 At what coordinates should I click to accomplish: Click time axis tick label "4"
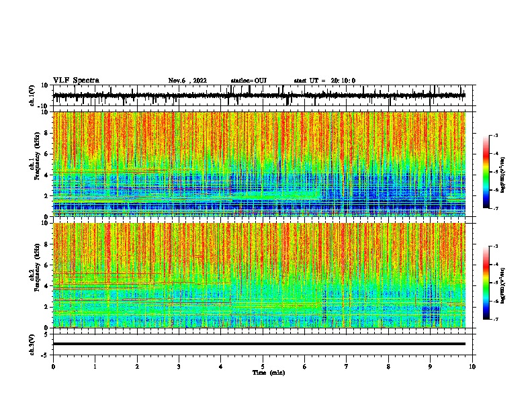point(221,367)
